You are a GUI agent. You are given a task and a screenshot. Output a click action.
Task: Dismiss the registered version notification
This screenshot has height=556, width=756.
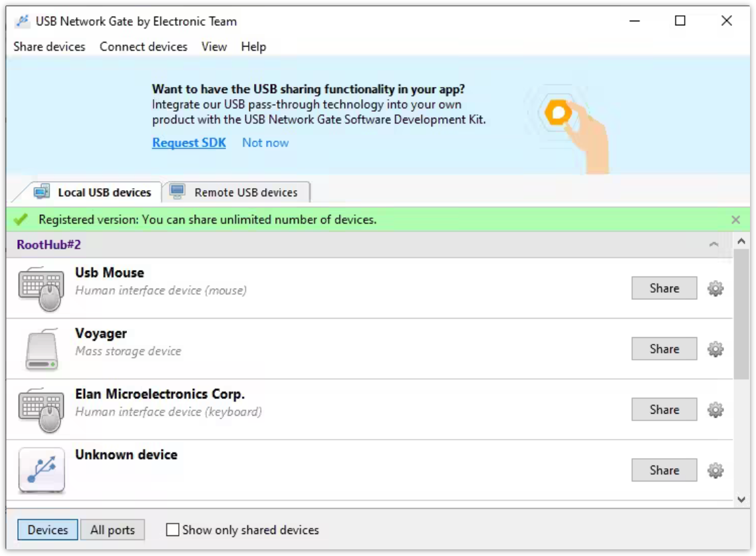tap(735, 220)
